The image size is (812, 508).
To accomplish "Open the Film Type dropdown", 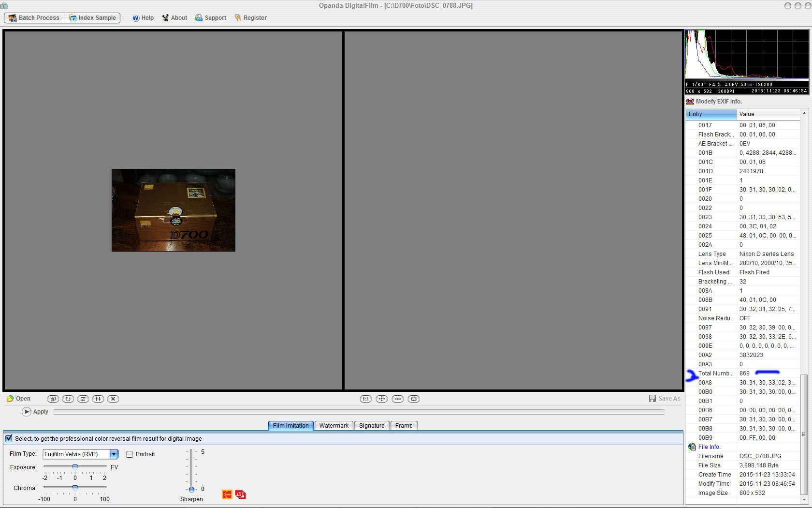I will click(x=114, y=454).
